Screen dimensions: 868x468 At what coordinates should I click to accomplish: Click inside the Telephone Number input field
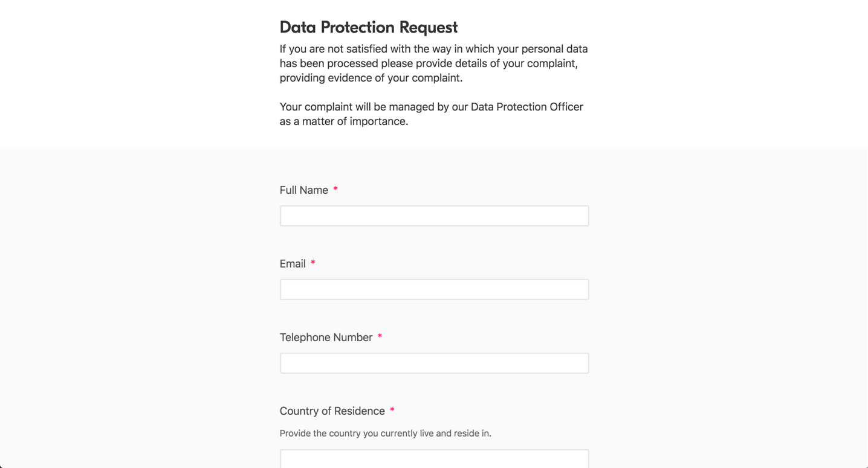pos(433,363)
